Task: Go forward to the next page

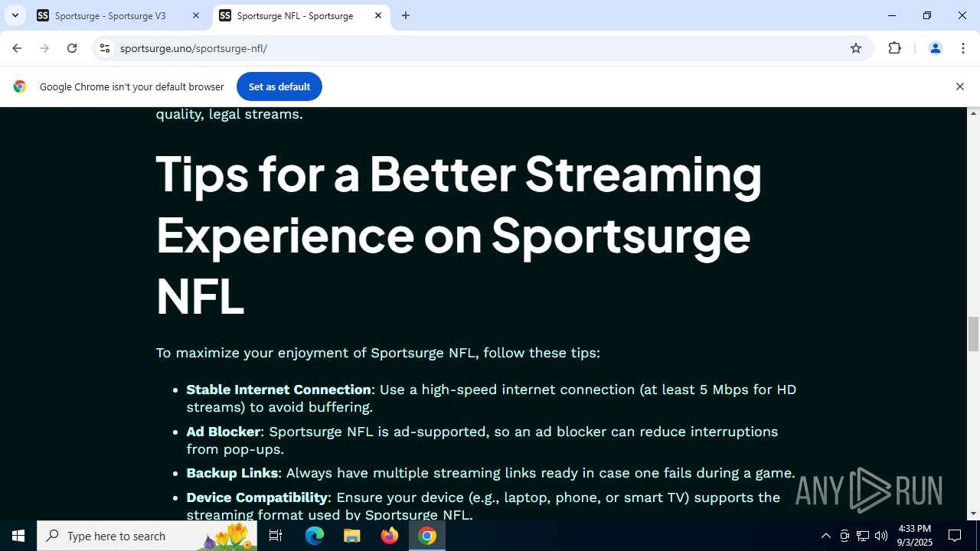Action: pyautogui.click(x=44, y=48)
